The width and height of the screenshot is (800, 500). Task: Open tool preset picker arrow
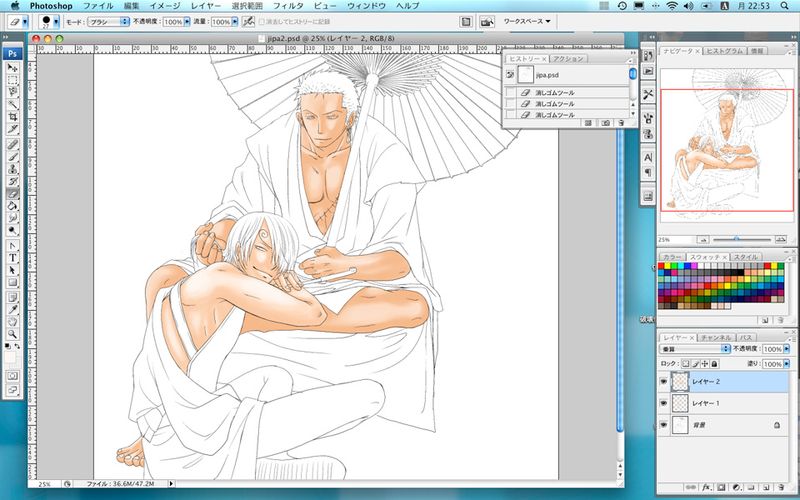pos(25,22)
